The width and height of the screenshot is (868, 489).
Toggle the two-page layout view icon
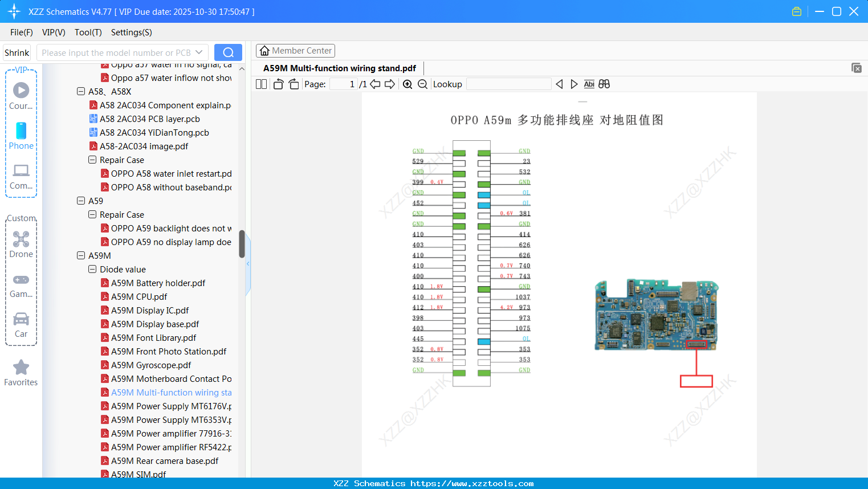pos(261,84)
